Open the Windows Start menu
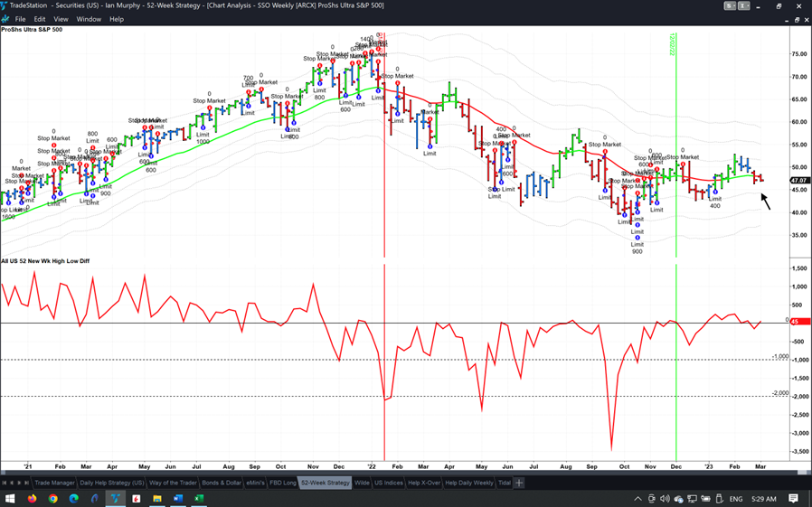This screenshot has width=812, height=507. pyautogui.click(x=10, y=499)
